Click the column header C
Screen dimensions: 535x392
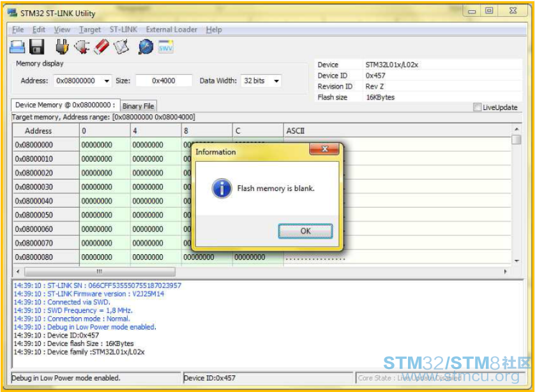coord(258,131)
